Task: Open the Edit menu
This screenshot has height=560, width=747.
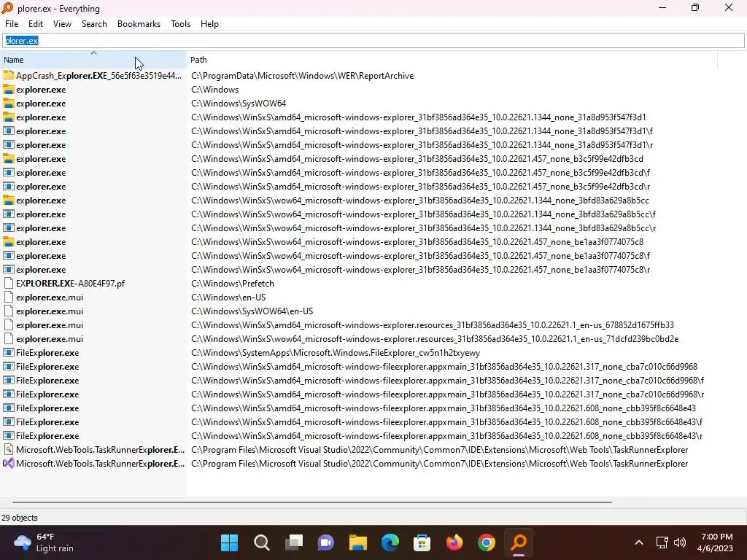Action: pos(35,24)
